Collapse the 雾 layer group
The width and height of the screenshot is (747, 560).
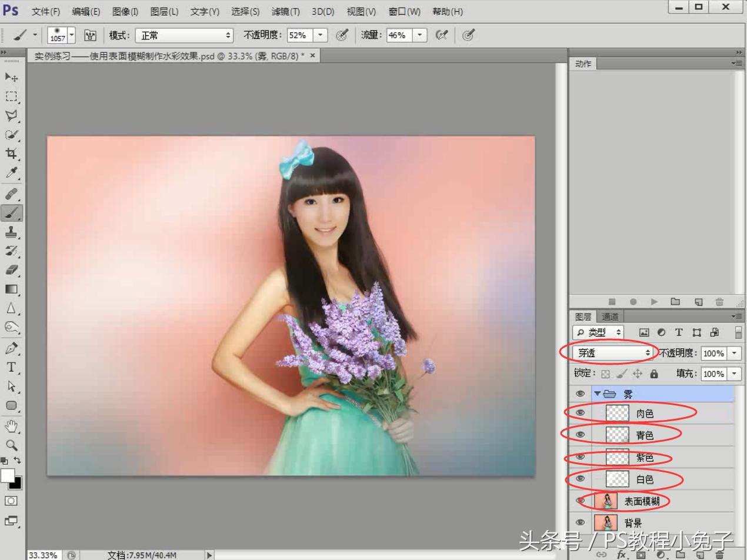tap(598, 394)
